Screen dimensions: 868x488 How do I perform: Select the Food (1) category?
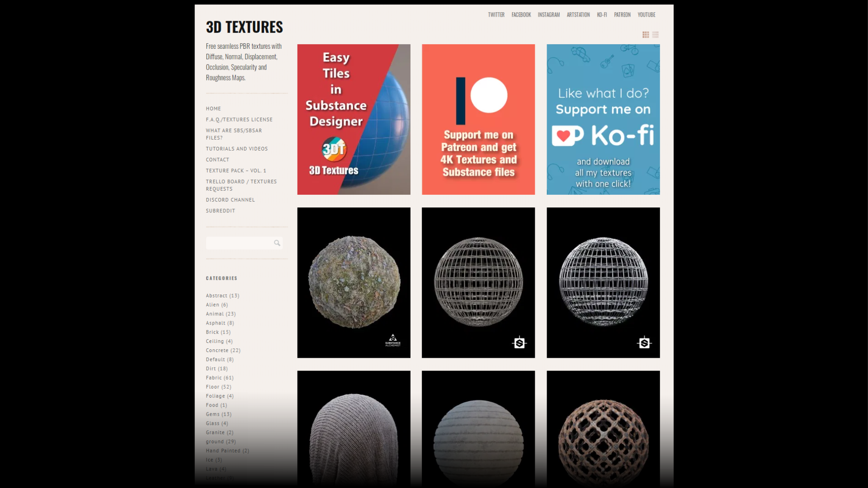217,405
